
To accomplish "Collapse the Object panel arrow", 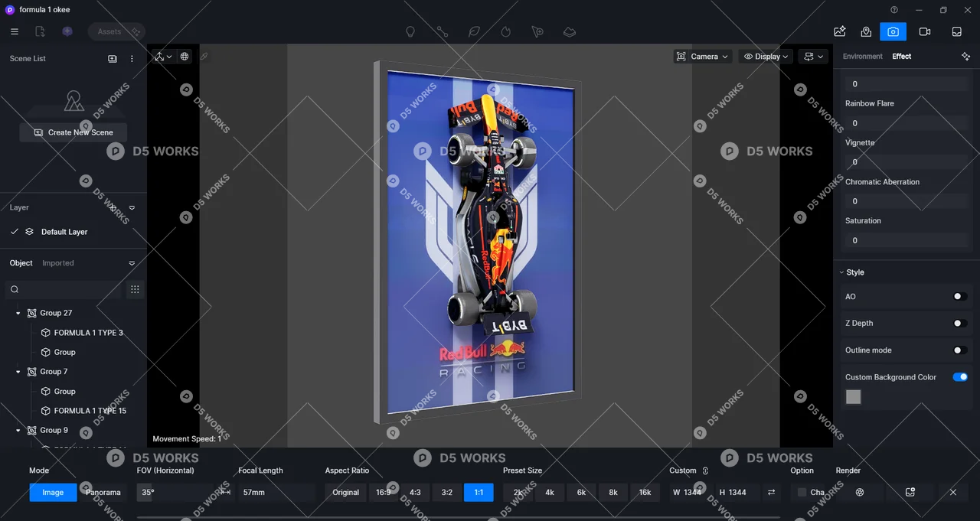I will [132, 263].
